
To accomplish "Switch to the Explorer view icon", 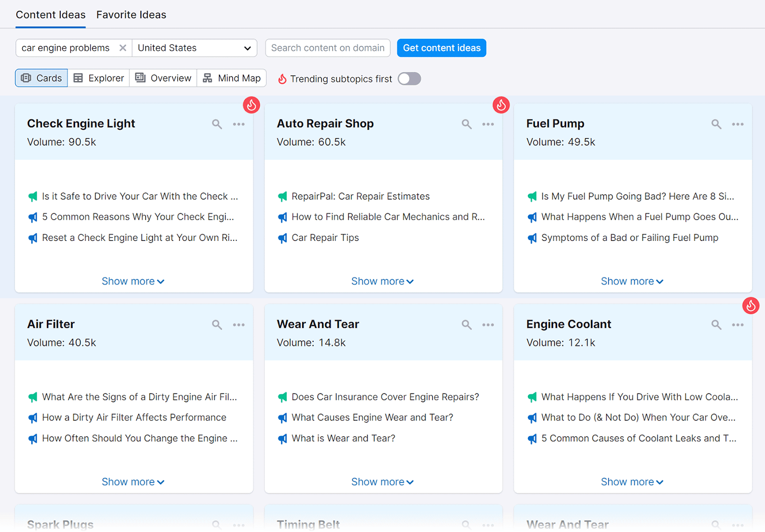I will coord(98,78).
